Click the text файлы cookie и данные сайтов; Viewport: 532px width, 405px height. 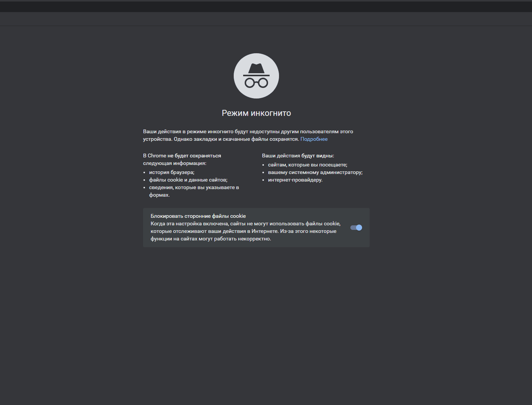[x=188, y=180]
